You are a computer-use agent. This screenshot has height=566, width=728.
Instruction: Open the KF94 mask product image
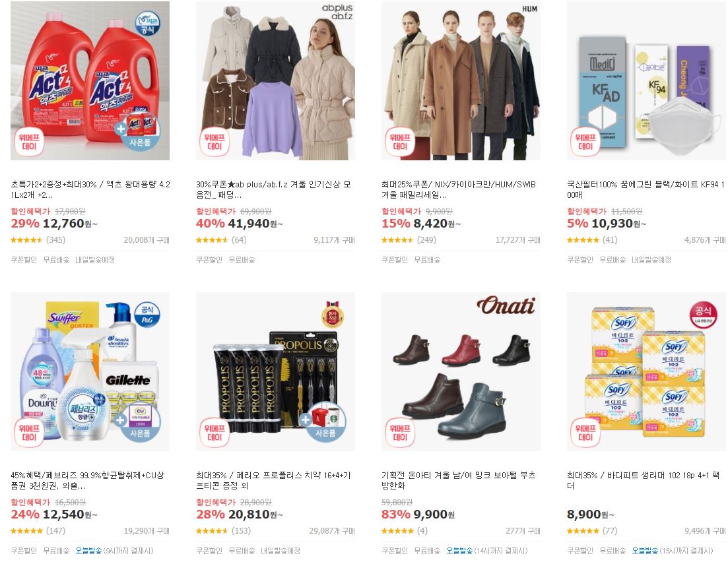click(646, 80)
